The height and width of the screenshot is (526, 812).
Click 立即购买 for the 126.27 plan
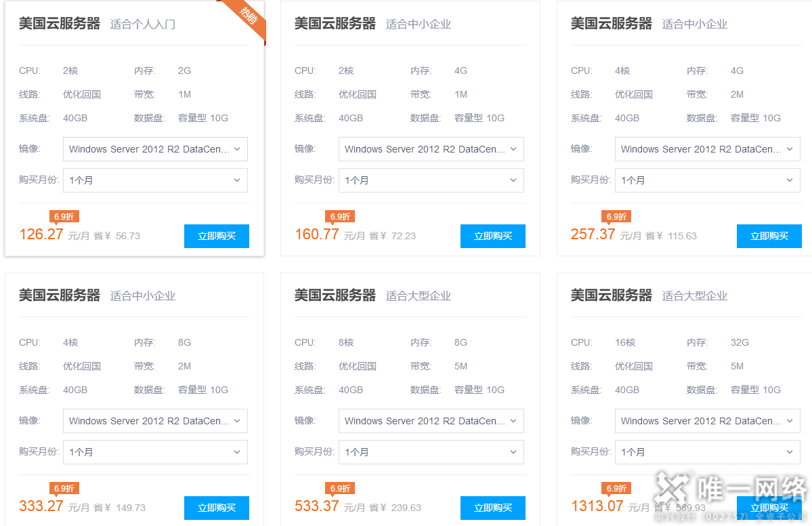tap(217, 237)
